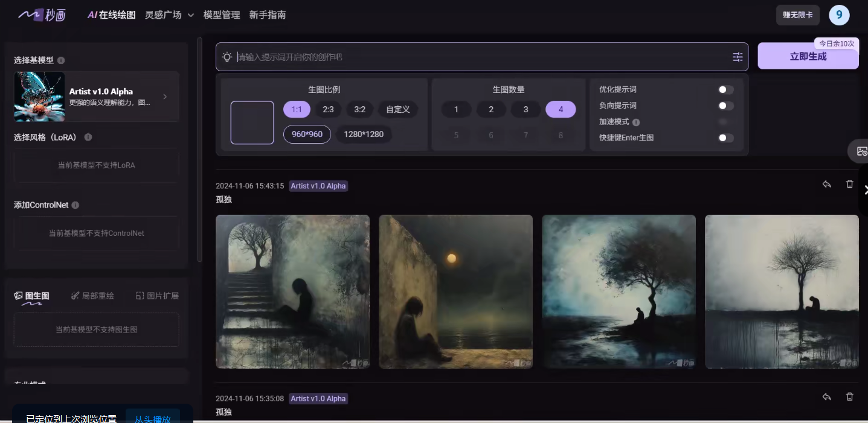
Task: Collapse the history panel with right arrow
Action: [866, 189]
